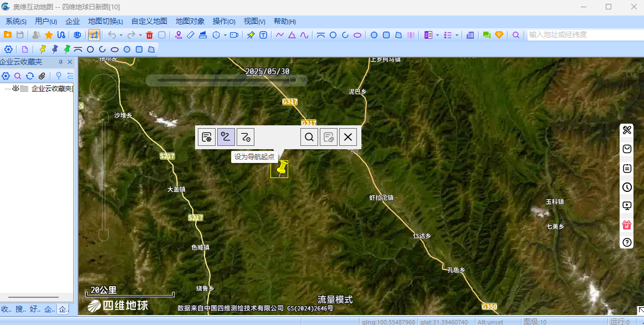Click the magnifier search icon in the map popup
Screen dimensions: 644x325
coord(309,137)
